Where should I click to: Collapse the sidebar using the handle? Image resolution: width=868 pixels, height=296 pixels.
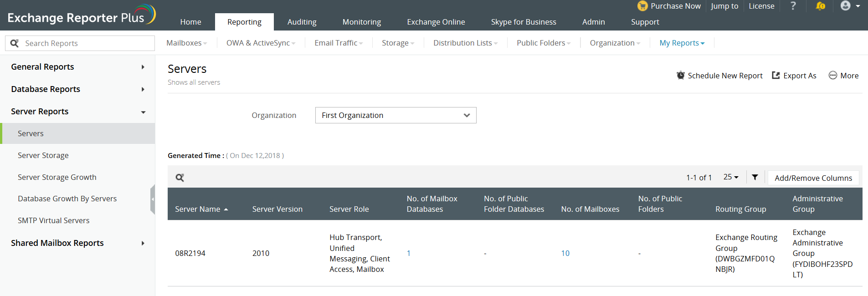coord(153,199)
